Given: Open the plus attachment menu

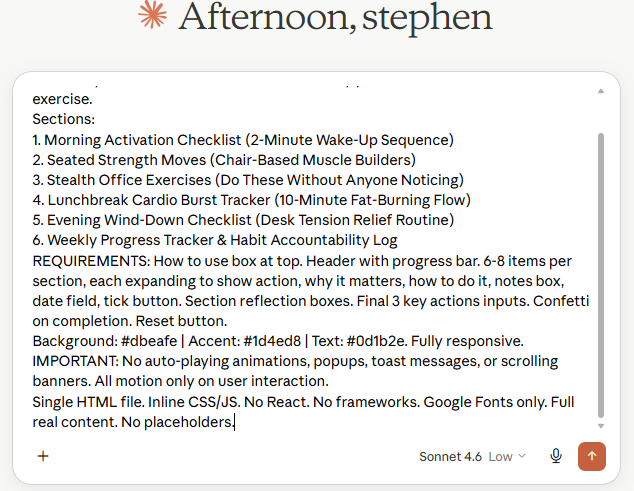Looking at the screenshot, I should (43, 456).
